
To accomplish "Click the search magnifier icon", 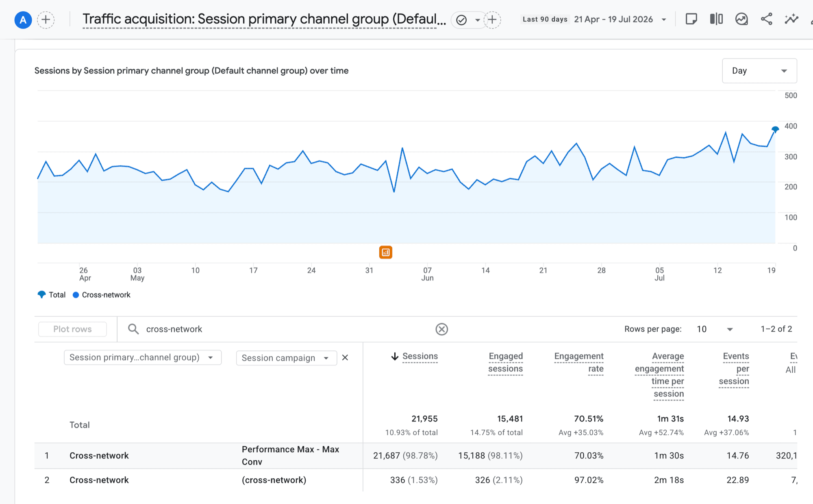I will point(133,329).
